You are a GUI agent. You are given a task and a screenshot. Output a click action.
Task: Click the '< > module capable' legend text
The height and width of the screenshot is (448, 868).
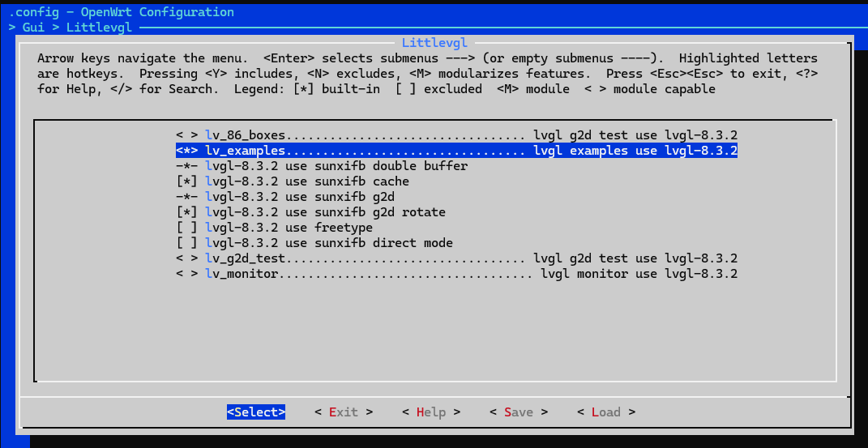tap(650, 89)
